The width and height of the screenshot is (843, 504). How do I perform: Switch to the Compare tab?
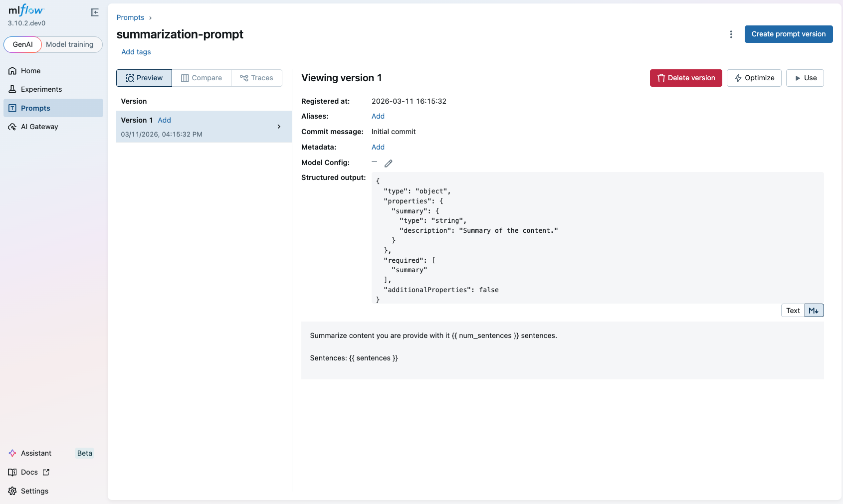coord(202,78)
